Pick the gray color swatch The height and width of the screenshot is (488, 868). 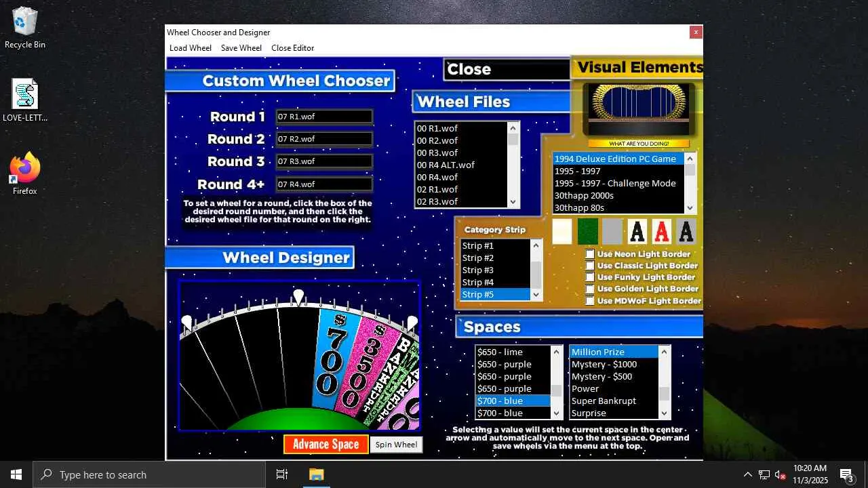point(612,232)
